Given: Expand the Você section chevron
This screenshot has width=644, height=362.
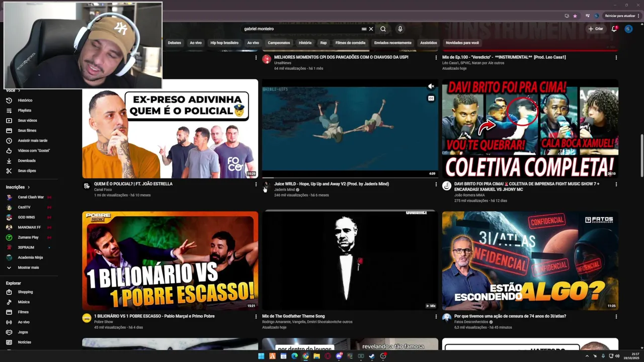Looking at the screenshot, I should point(19,90).
